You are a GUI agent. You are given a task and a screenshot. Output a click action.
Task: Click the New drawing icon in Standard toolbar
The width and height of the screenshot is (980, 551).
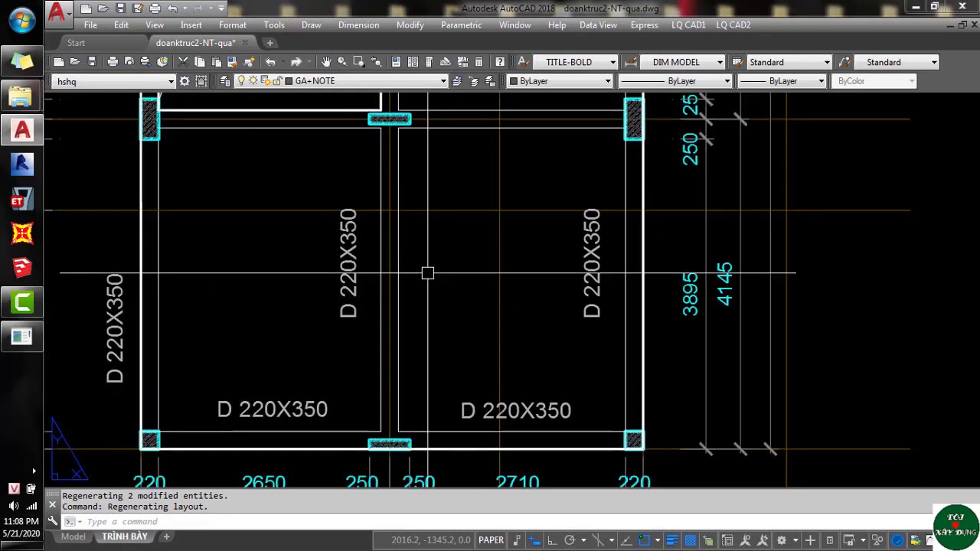[x=58, y=62]
